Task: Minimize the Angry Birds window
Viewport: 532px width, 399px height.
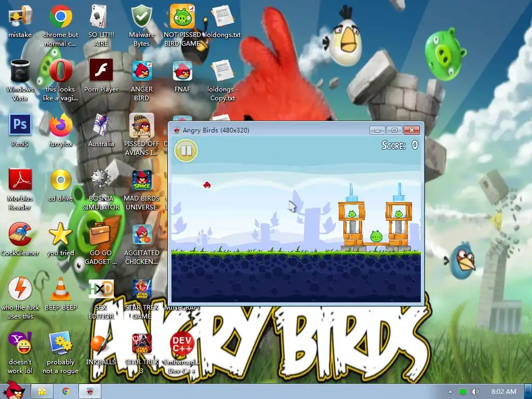Action: (377, 130)
